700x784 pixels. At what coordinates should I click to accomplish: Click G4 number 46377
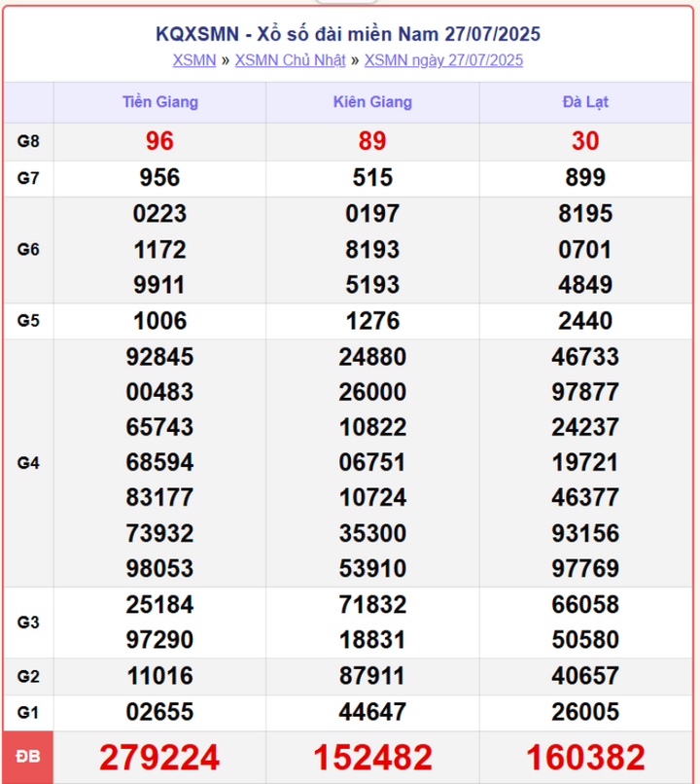585,498
